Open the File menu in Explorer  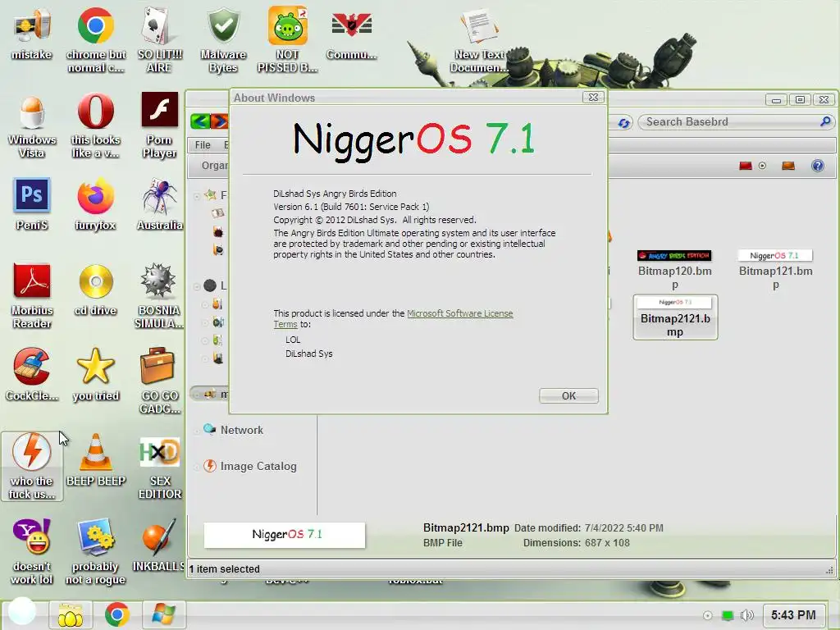(203, 145)
